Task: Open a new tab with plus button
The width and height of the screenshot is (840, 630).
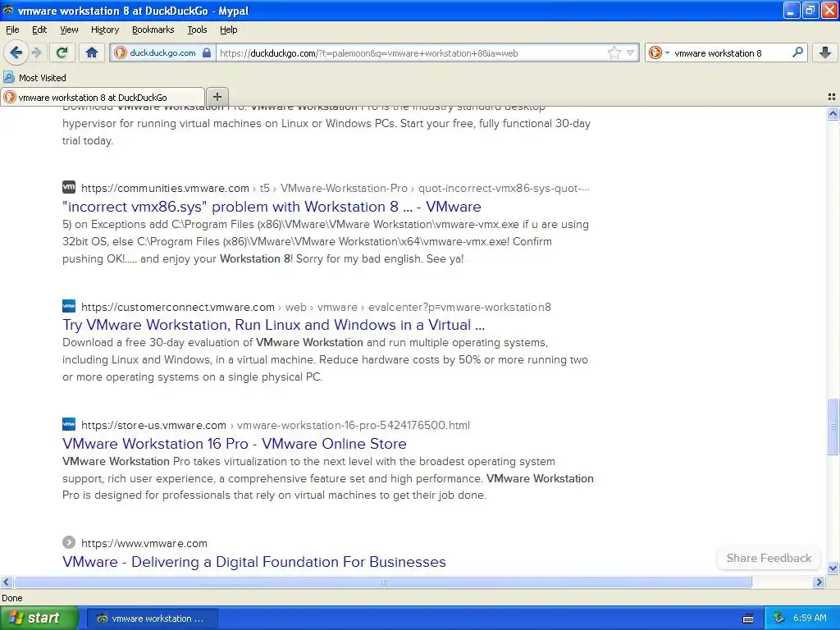Action: click(x=217, y=97)
